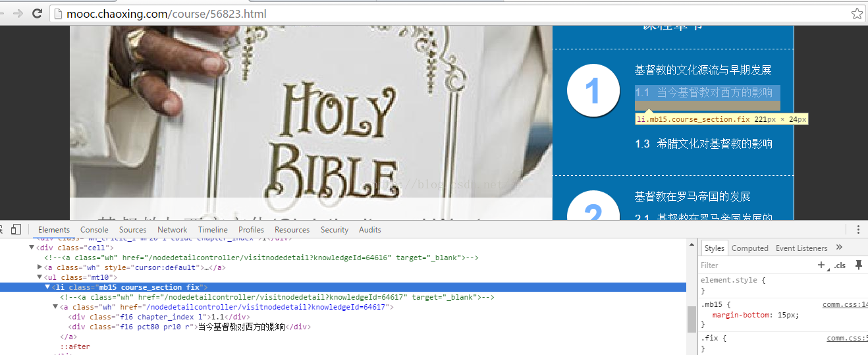Select the Styles sidebar tab

click(x=714, y=248)
